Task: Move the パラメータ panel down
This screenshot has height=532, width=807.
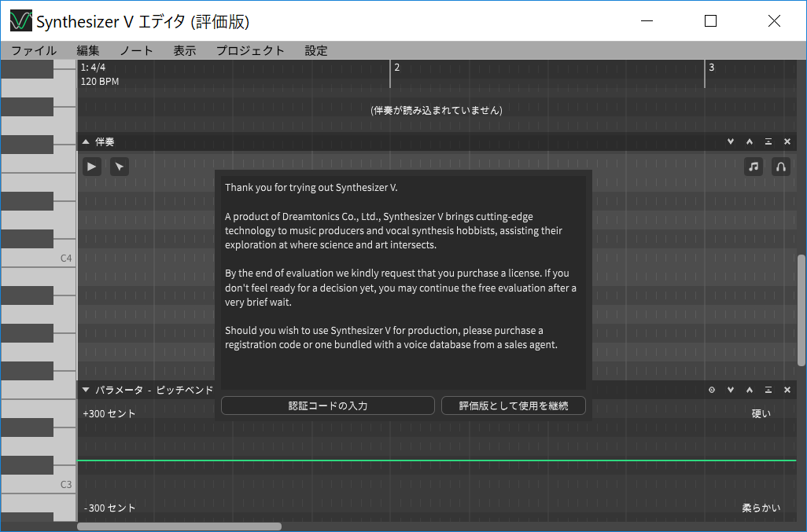Action: 731,390
